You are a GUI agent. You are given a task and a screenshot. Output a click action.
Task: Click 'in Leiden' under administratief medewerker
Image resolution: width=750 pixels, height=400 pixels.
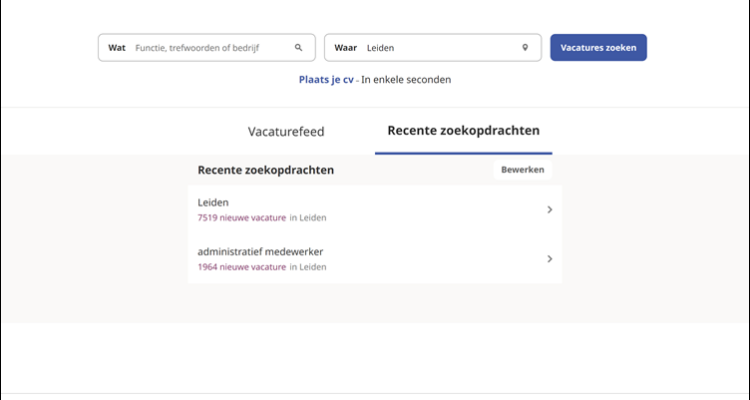tap(308, 267)
